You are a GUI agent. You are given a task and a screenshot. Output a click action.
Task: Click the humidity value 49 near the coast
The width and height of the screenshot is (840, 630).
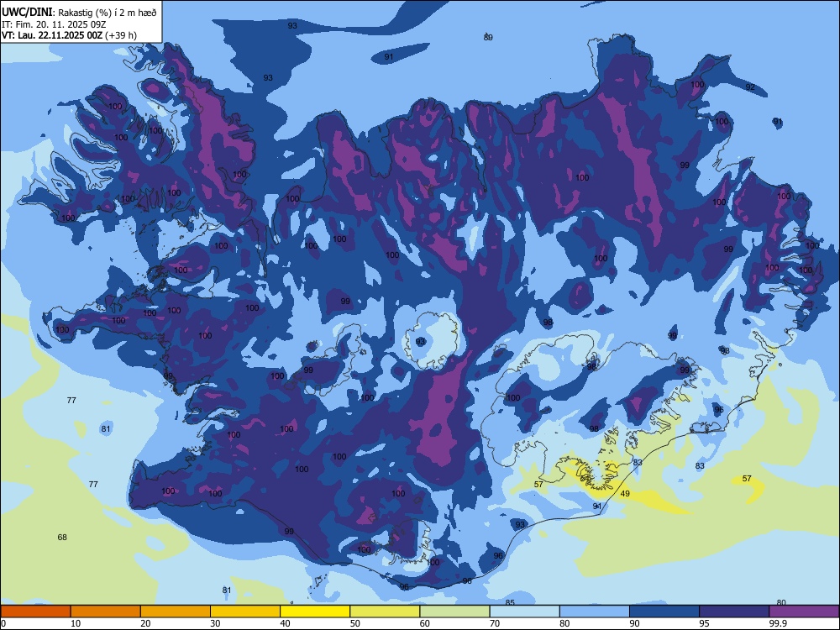click(625, 494)
